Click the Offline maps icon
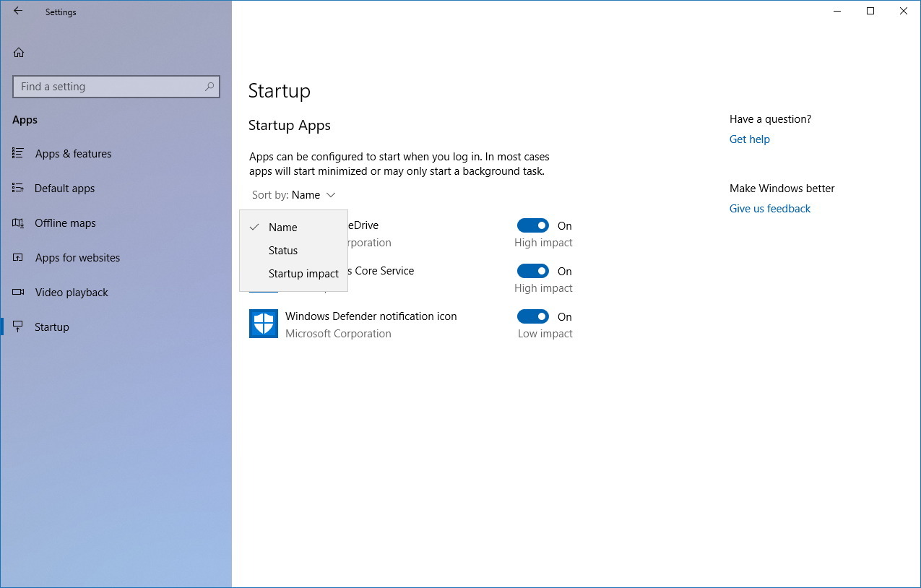The image size is (921, 588). 18,222
